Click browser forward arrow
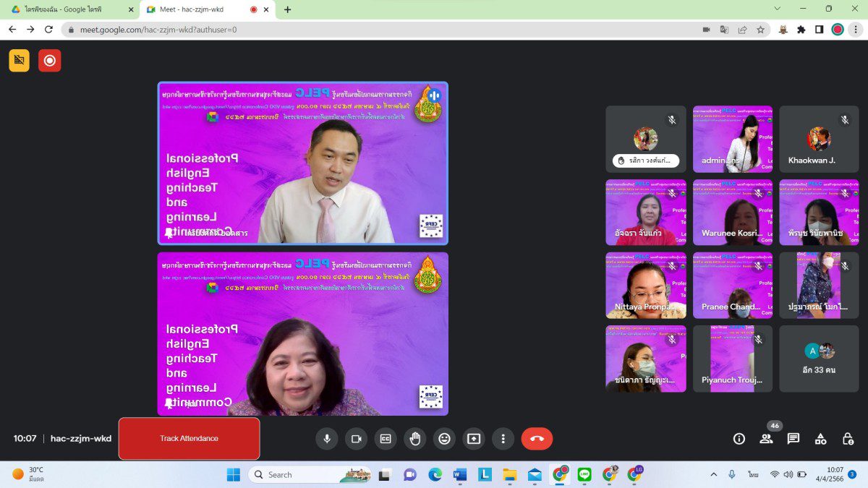 click(30, 30)
